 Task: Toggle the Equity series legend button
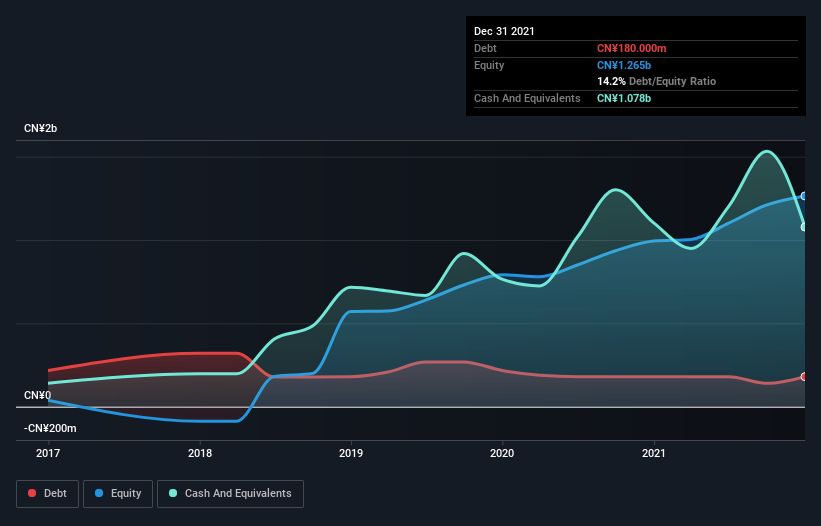pyautogui.click(x=118, y=494)
